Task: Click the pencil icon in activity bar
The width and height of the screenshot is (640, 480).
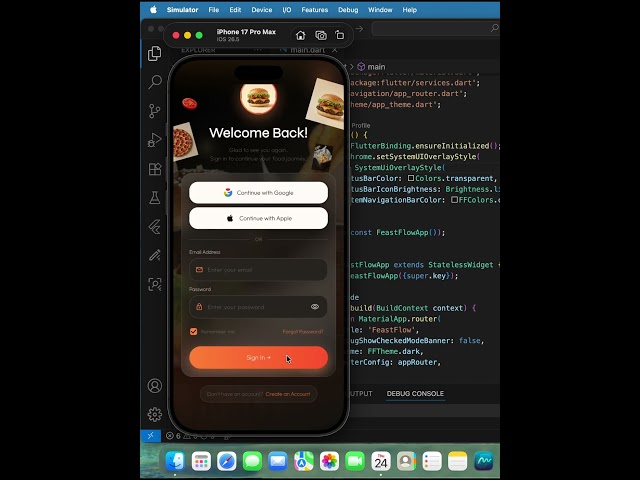Action: pos(155,256)
